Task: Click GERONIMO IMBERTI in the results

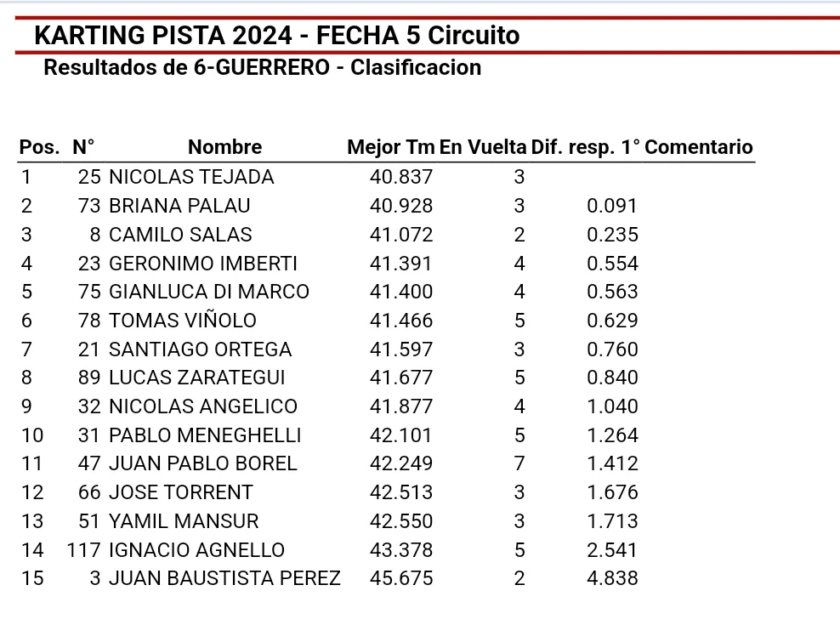Action: click(202, 264)
